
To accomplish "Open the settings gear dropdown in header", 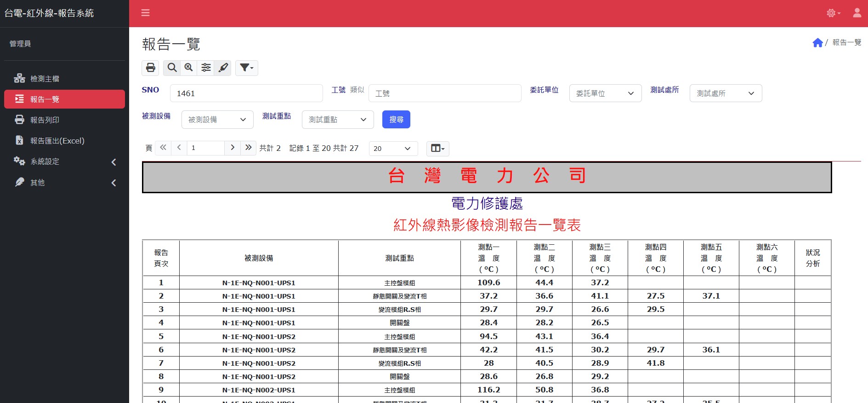I will [x=833, y=13].
